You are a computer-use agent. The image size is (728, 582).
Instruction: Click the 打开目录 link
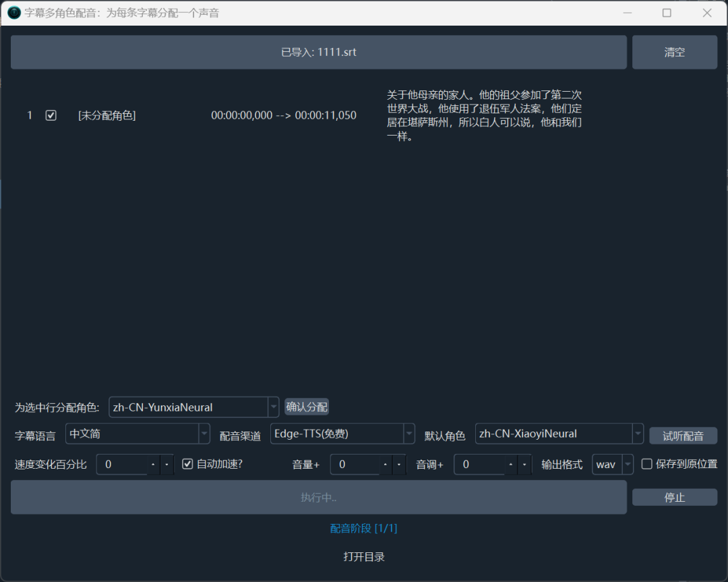(364, 557)
